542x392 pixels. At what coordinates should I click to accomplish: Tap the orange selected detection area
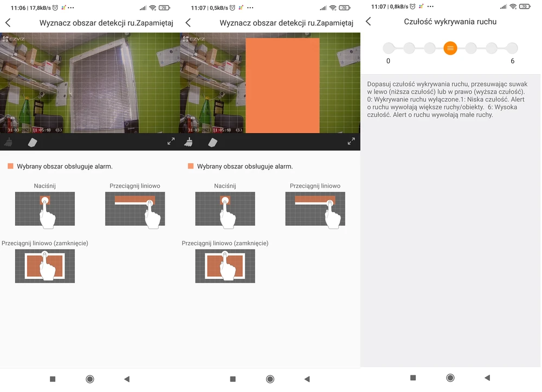[x=282, y=85]
